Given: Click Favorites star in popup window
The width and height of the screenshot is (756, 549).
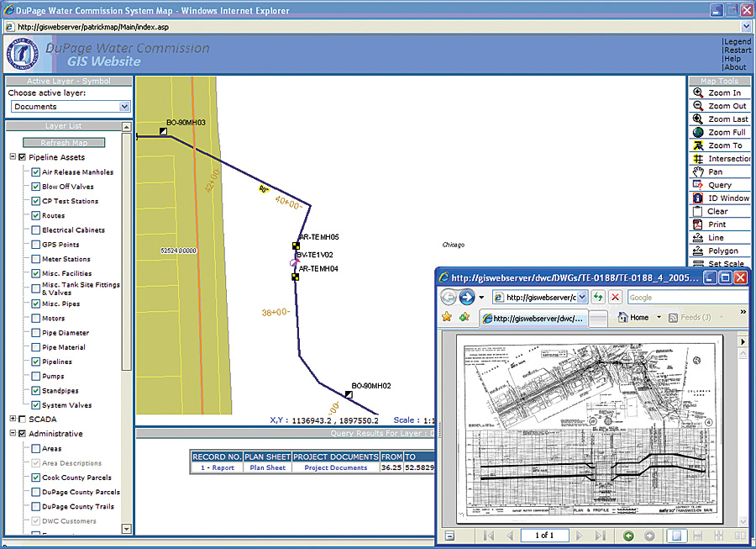Looking at the screenshot, I should [x=447, y=317].
